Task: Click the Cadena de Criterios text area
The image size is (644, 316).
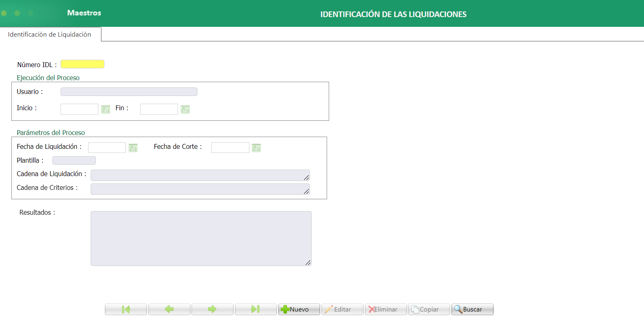Action: [x=200, y=189]
